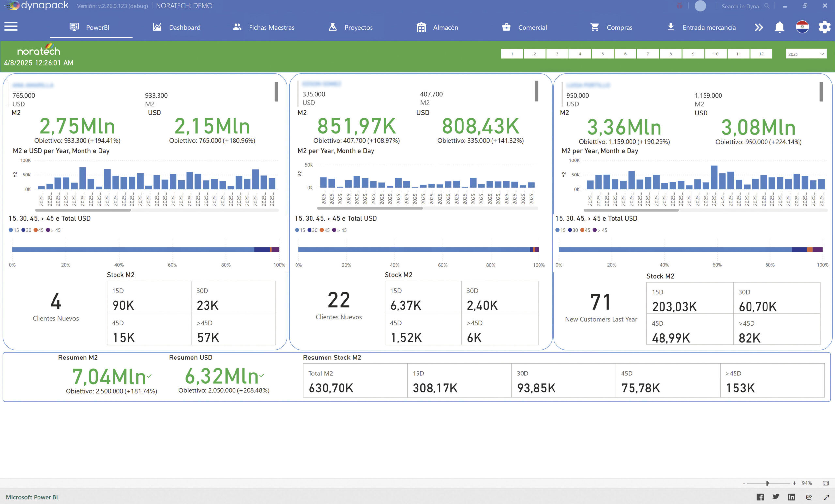This screenshot has width=835, height=504.
Task: Toggle month 8 slicer button
Action: (x=670, y=54)
